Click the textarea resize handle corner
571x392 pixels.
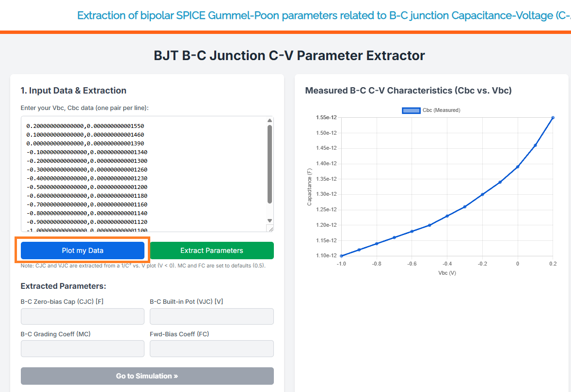click(270, 228)
